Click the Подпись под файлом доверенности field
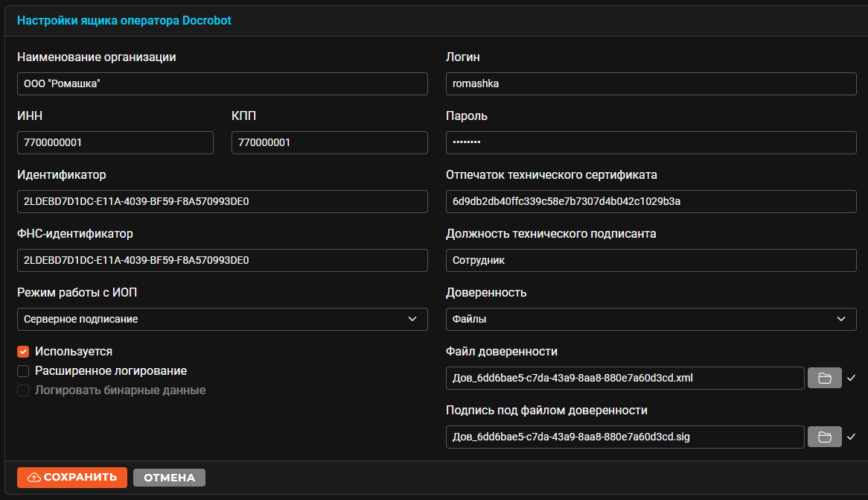The height and width of the screenshot is (500, 868). [625, 437]
